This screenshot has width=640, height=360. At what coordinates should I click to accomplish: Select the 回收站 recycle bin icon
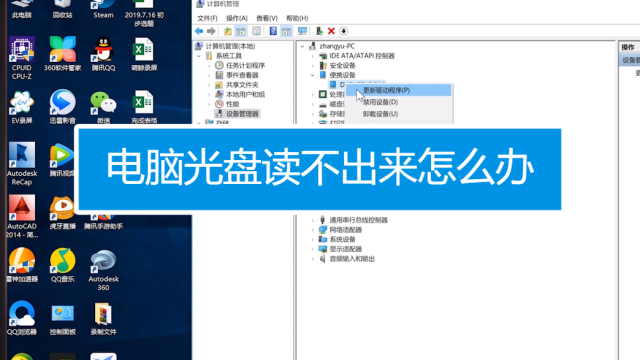62,9
